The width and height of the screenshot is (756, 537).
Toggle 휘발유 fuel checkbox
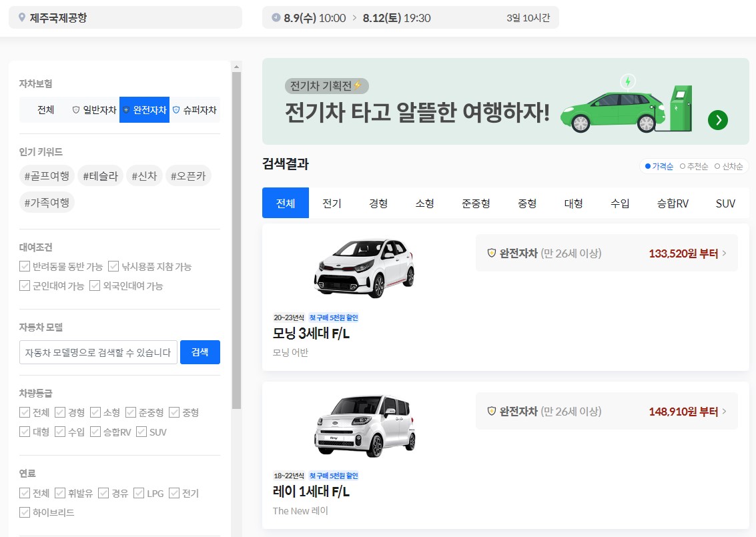click(x=60, y=493)
